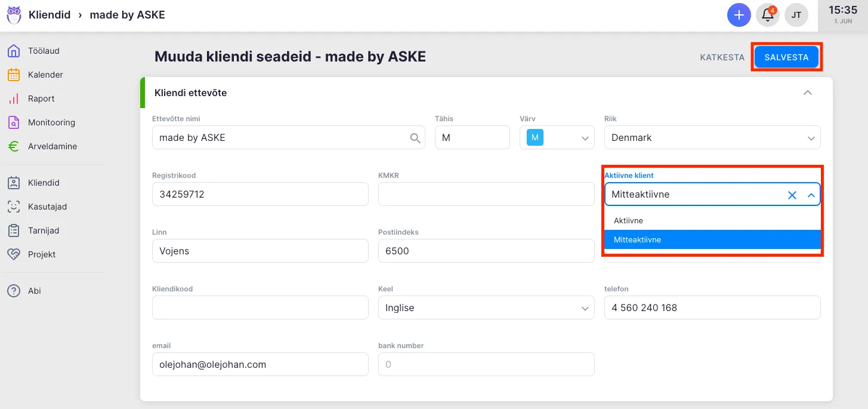Click the blue plus add button

coord(739,15)
